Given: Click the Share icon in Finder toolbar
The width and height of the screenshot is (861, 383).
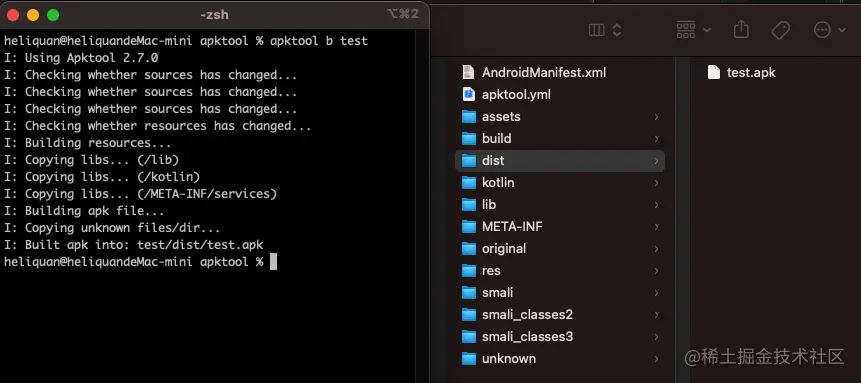Looking at the screenshot, I should (x=741, y=29).
